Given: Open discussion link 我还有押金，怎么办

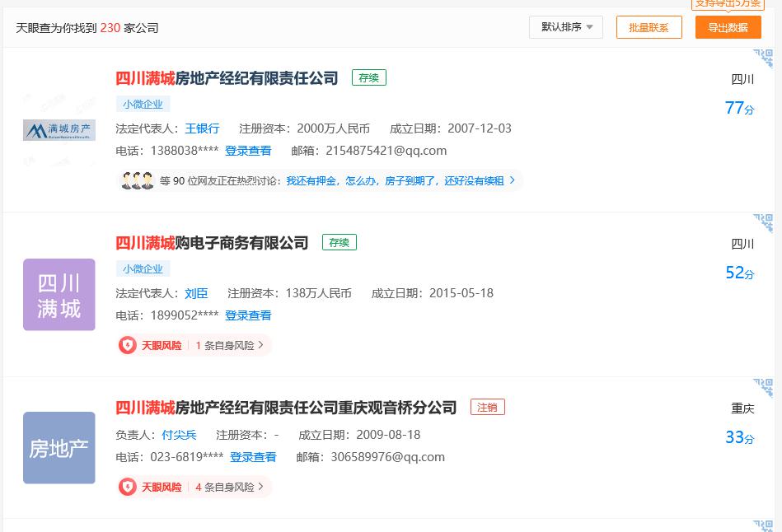Looking at the screenshot, I should (x=395, y=180).
